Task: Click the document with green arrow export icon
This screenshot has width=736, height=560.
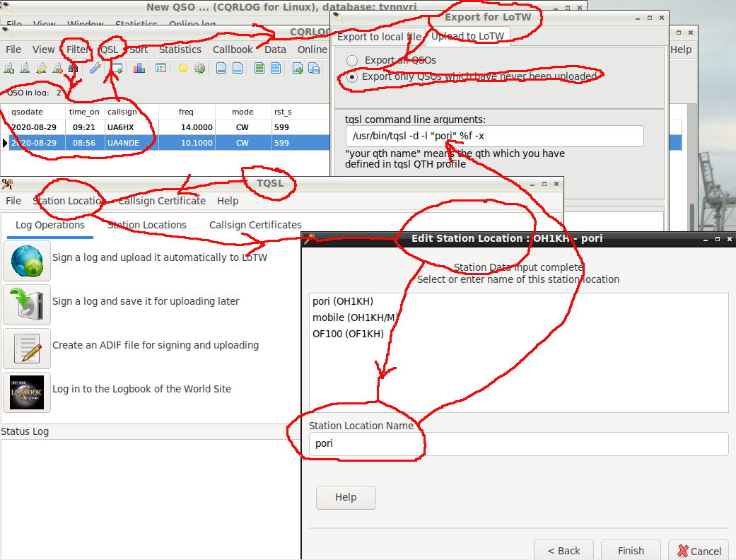Action: (298, 69)
